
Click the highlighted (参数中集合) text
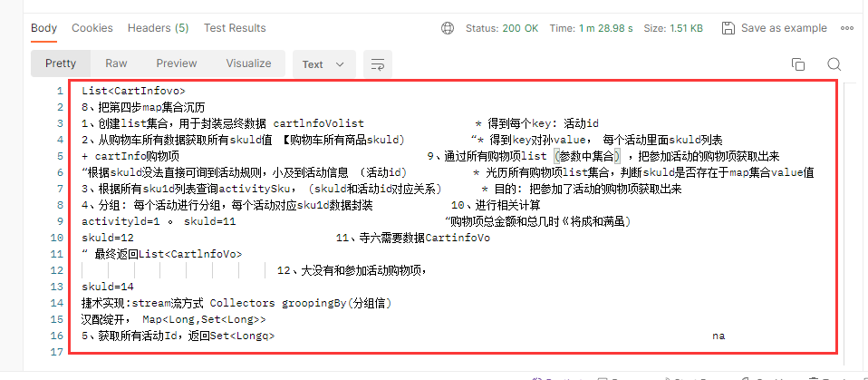tap(589, 157)
